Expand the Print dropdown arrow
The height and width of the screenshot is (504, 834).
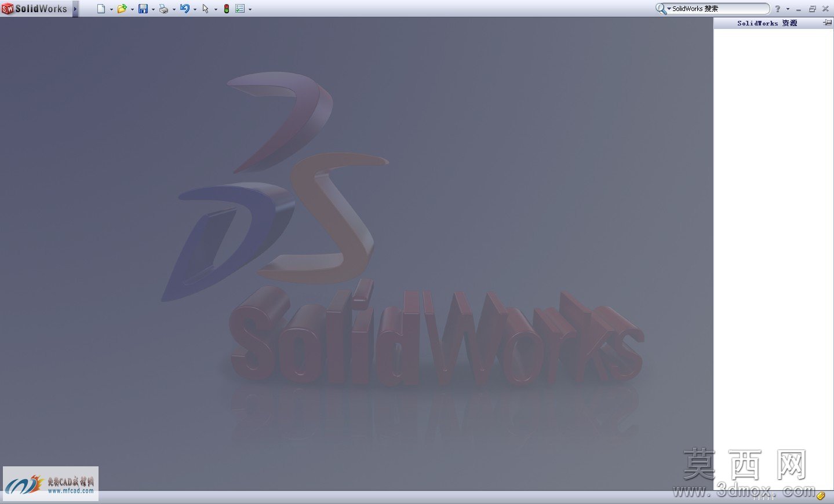tap(174, 9)
